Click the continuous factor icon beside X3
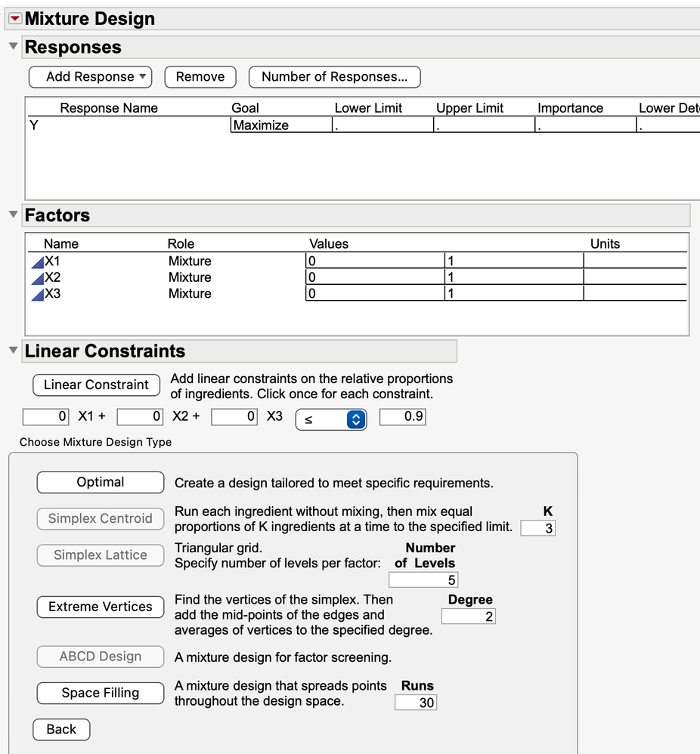700x754 pixels. 37,294
